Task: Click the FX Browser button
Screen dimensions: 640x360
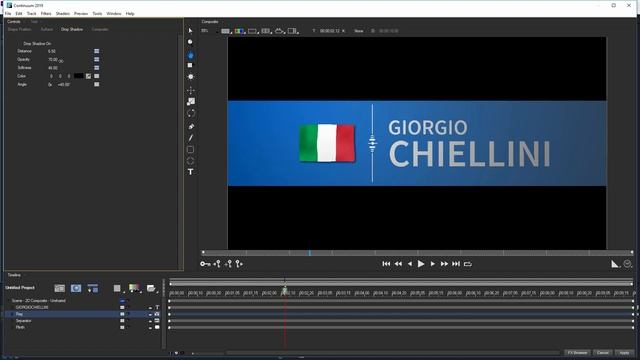Action: (578, 353)
